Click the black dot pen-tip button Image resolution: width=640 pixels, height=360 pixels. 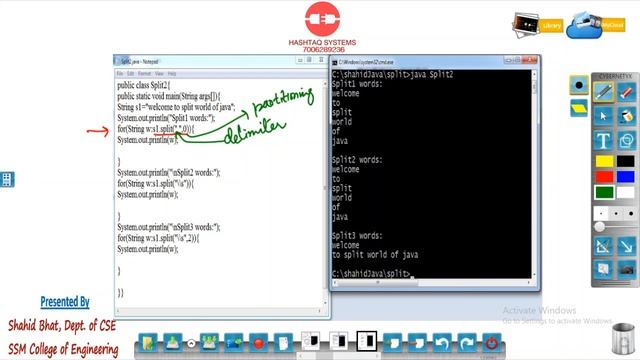(579, 85)
